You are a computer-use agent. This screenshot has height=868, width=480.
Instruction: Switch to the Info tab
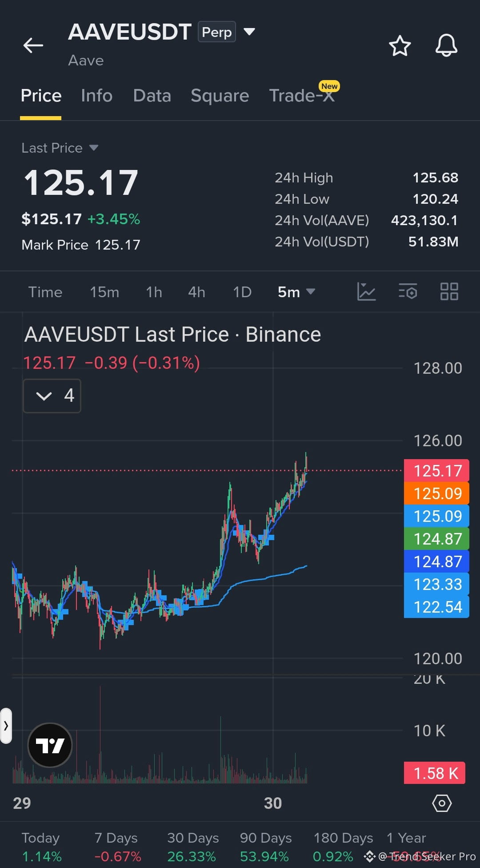click(x=96, y=96)
